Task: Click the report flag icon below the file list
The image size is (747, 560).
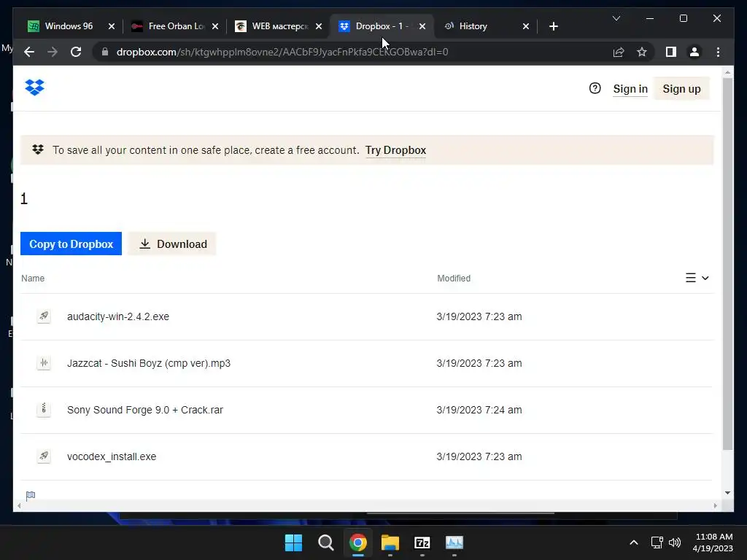Action: point(31,496)
